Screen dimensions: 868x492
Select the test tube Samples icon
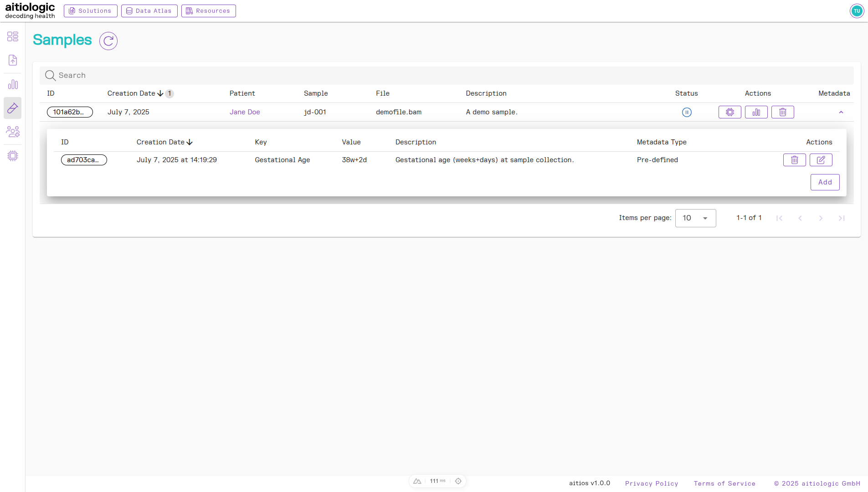click(x=13, y=108)
